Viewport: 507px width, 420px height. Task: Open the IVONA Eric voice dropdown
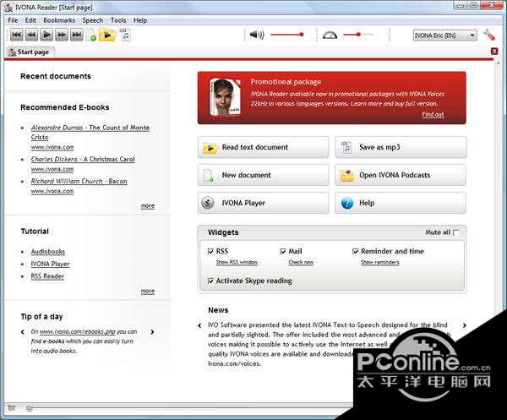point(445,35)
